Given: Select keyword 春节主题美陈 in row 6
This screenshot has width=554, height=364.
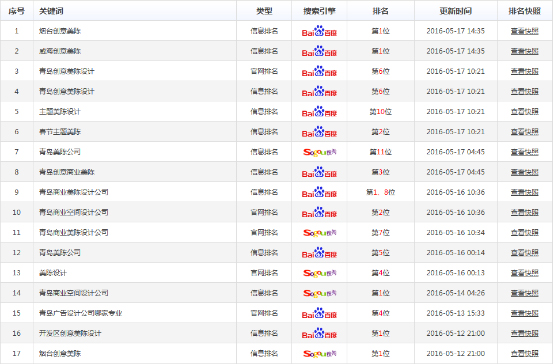Looking at the screenshot, I should (60, 132).
